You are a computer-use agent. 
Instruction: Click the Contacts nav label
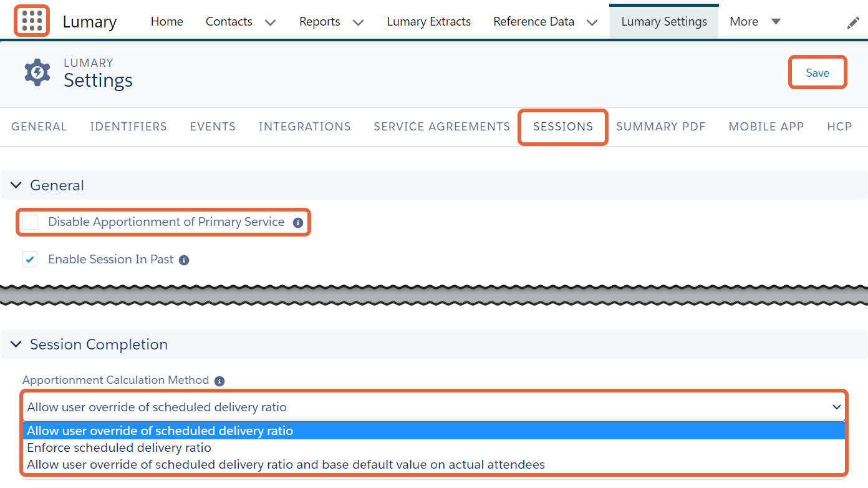pos(229,22)
